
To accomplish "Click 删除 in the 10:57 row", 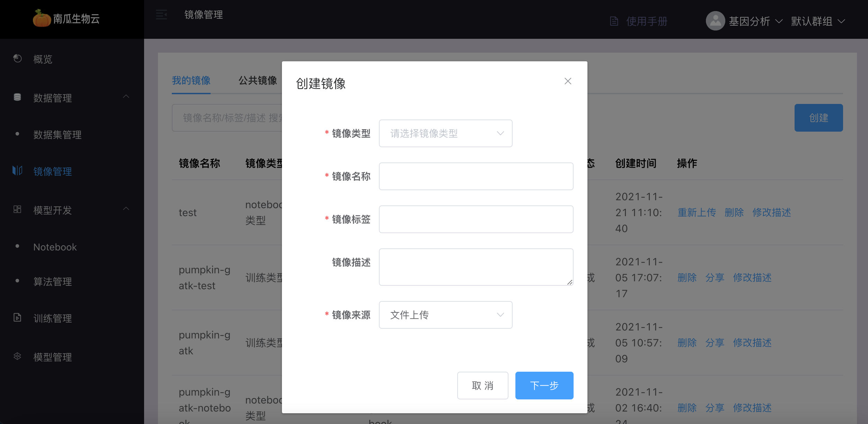I will click(x=687, y=343).
